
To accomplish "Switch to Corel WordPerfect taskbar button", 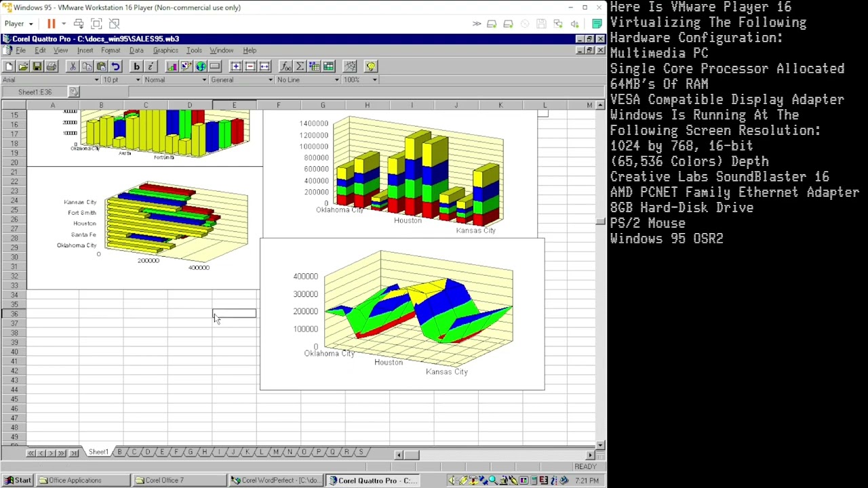I will point(275,481).
